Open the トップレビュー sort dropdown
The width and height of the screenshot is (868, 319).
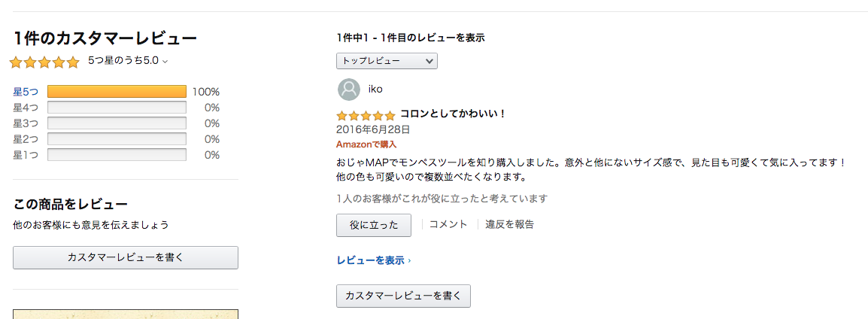pos(387,61)
